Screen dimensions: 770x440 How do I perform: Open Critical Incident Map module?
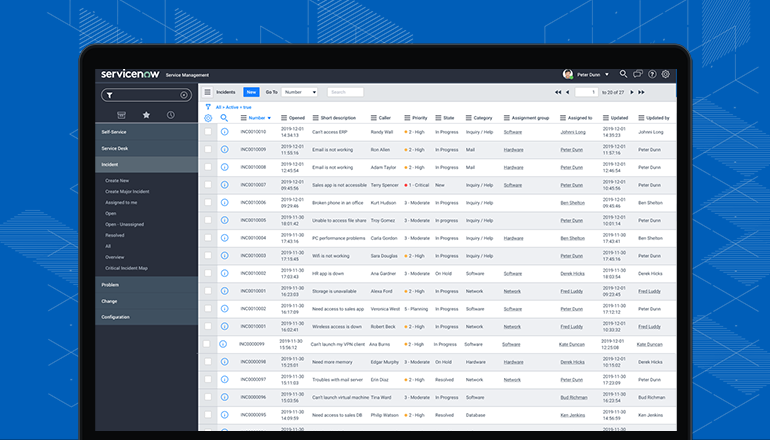pos(126,268)
